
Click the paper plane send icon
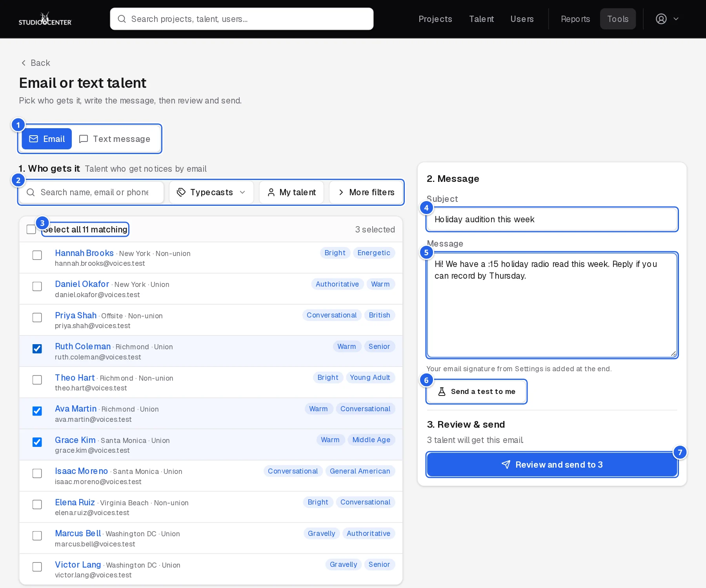506,465
